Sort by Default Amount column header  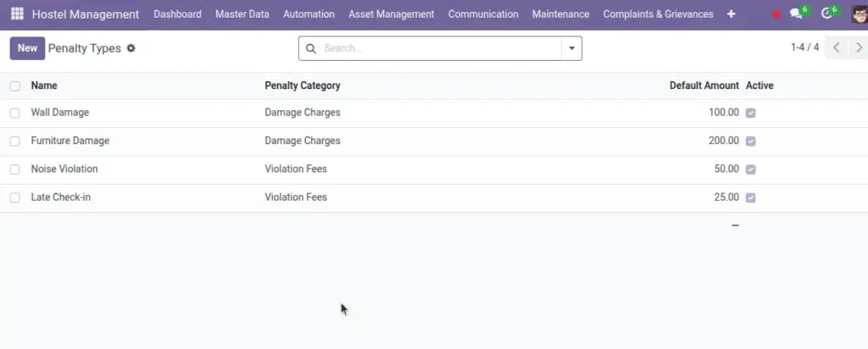tap(704, 86)
